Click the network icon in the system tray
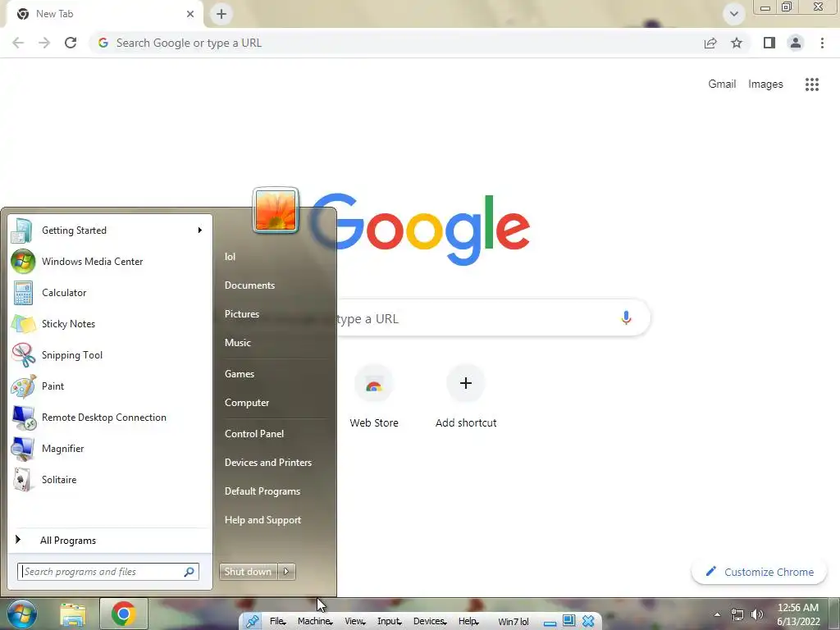The height and width of the screenshot is (630, 840). point(737,615)
